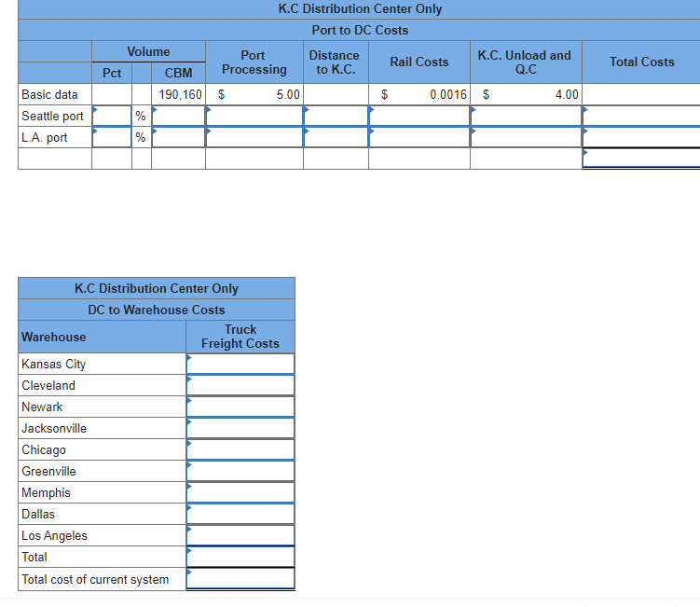Select Kansas City truck freight cost field

(240, 364)
